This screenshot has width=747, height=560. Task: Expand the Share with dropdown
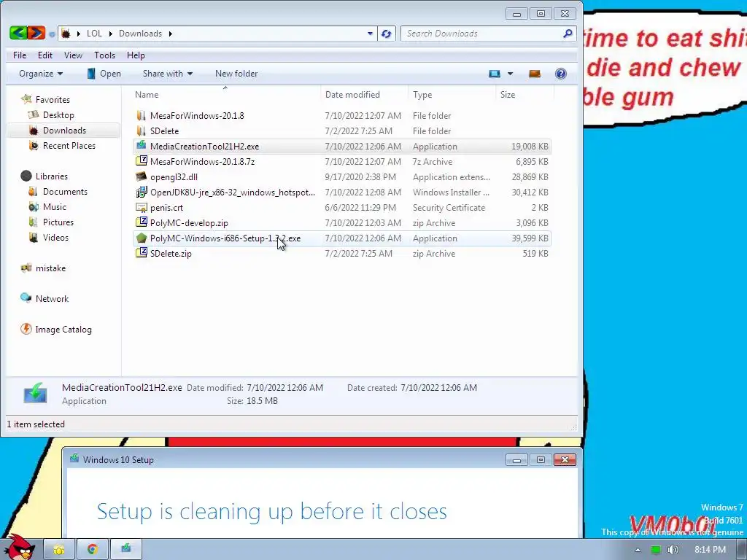pos(168,74)
